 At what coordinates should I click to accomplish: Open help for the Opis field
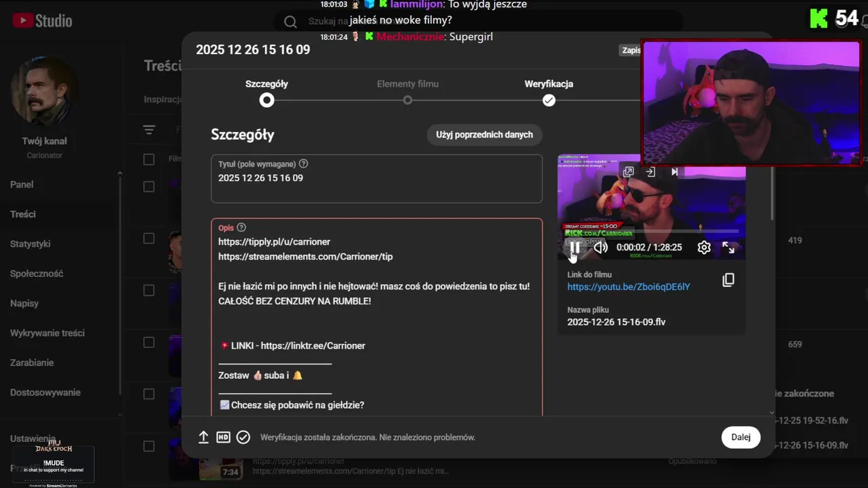(241, 228)
